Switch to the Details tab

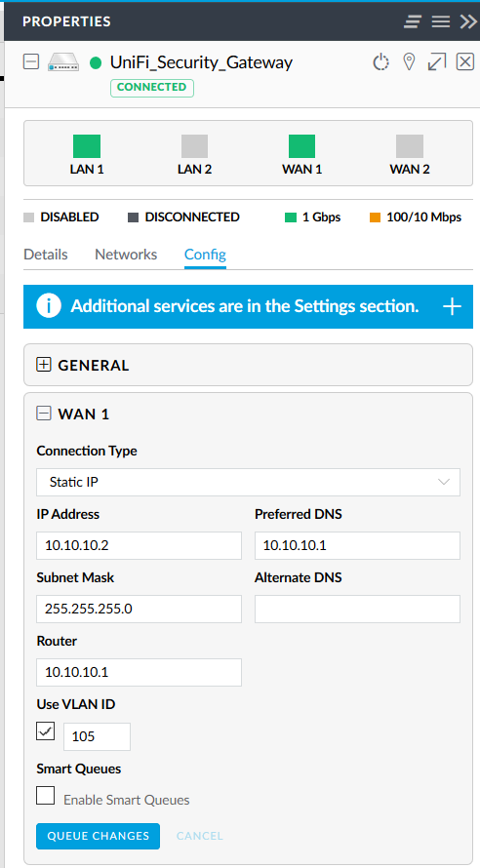(x=46, y=255)
